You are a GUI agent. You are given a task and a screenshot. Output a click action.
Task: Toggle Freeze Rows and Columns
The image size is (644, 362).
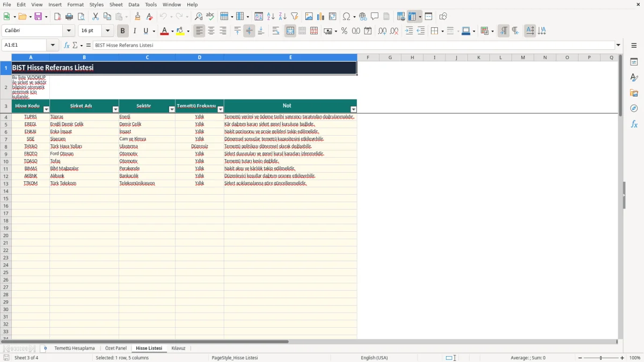(x=412, y=17)
